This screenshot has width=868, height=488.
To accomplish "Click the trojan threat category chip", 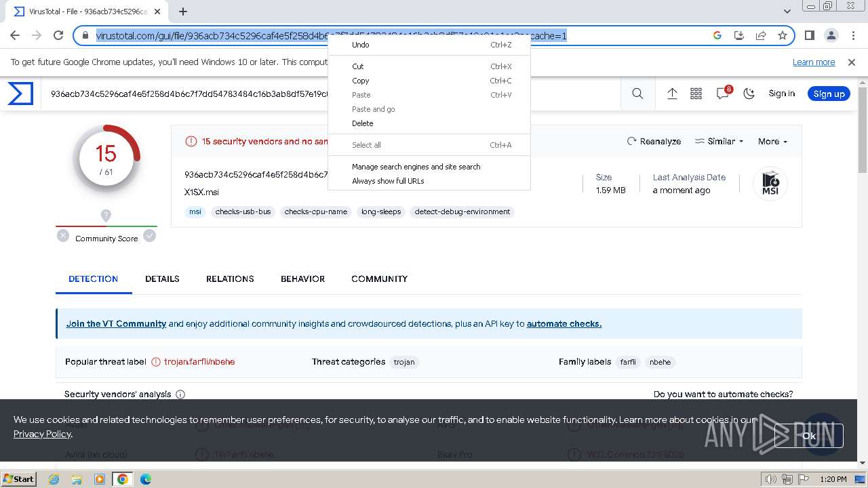I will pos(404,362).
